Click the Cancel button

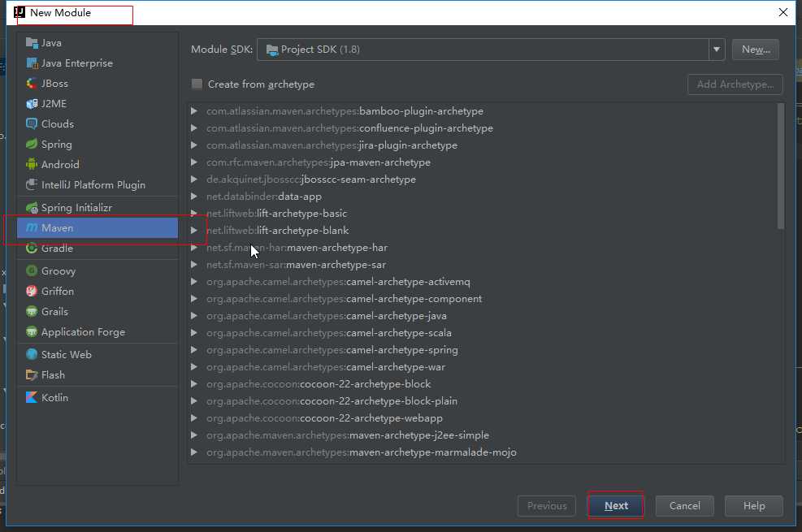[x=684, y=505]
